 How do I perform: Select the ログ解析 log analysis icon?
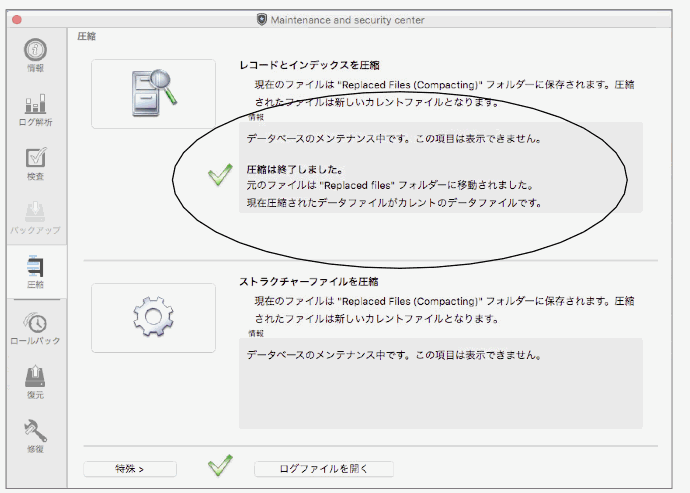(x=35, y=106)
